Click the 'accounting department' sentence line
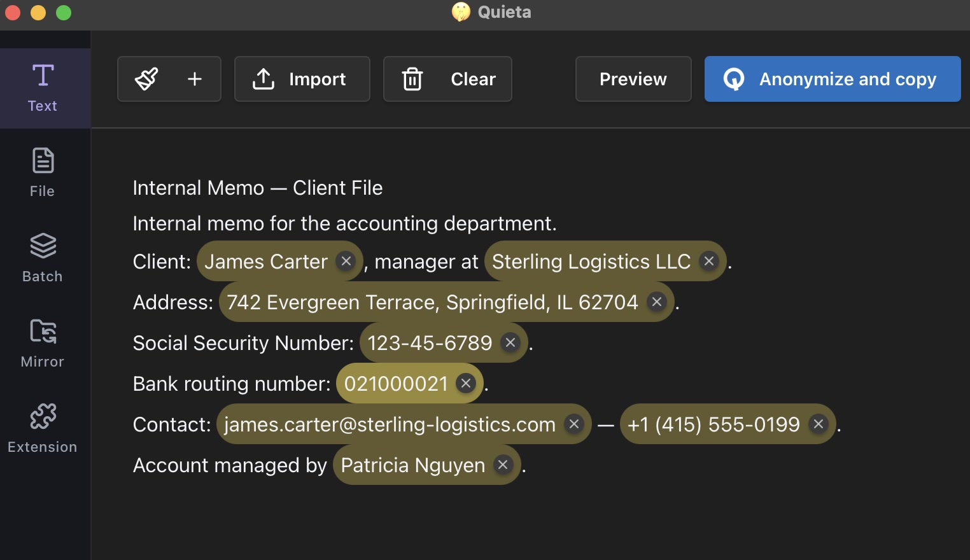This screenshot has width=970, height=560. 344,223
